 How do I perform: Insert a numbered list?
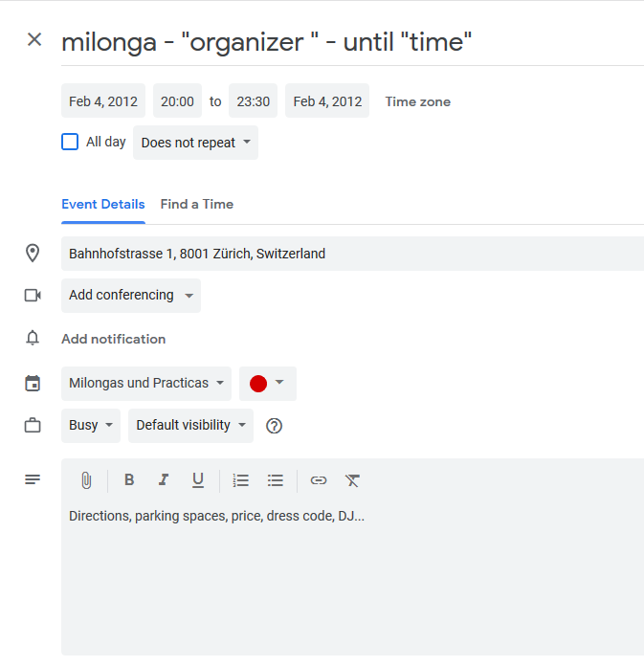(x=241, y=480)
